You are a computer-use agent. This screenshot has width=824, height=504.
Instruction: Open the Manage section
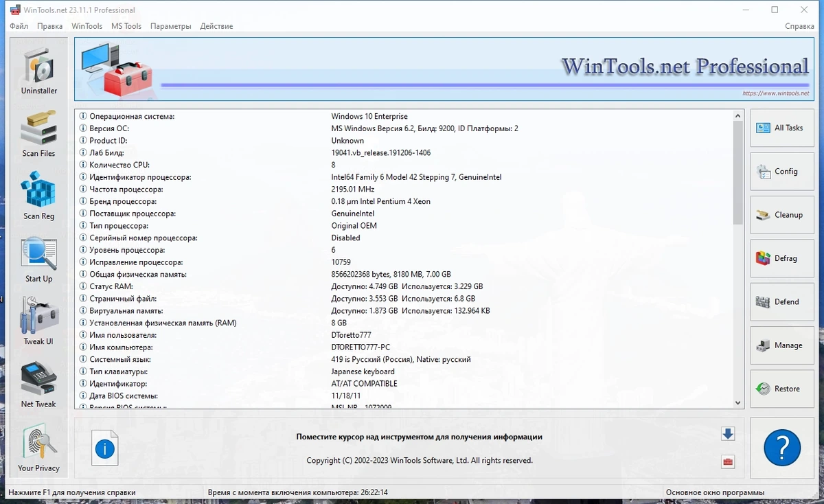[781, 345]
